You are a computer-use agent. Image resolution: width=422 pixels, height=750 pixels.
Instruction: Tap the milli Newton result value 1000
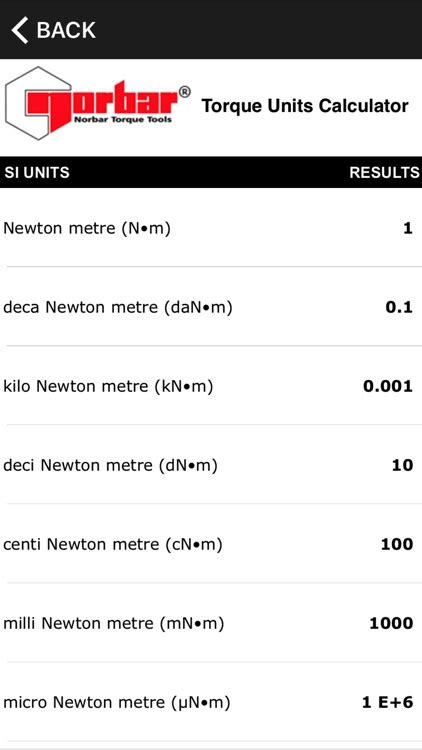[391, 623]
